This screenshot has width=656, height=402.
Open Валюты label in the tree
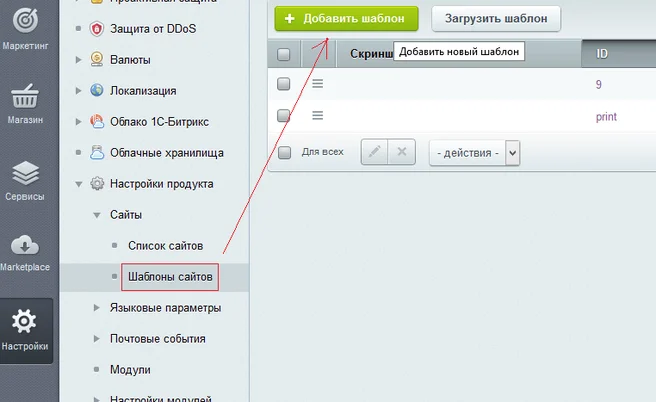coord(130,60)
